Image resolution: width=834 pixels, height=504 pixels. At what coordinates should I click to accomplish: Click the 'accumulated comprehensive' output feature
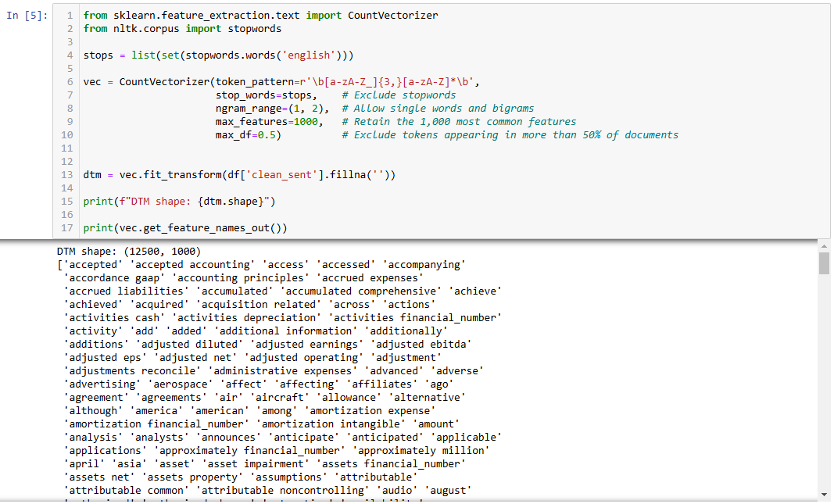(x=361, y=291)
